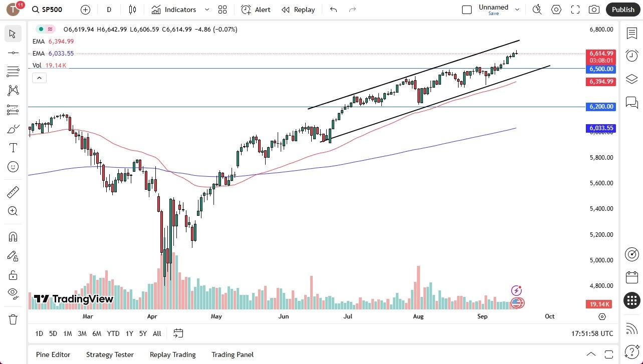
Task: Click the SP500 symbol search field
Action: pos(47,9)
